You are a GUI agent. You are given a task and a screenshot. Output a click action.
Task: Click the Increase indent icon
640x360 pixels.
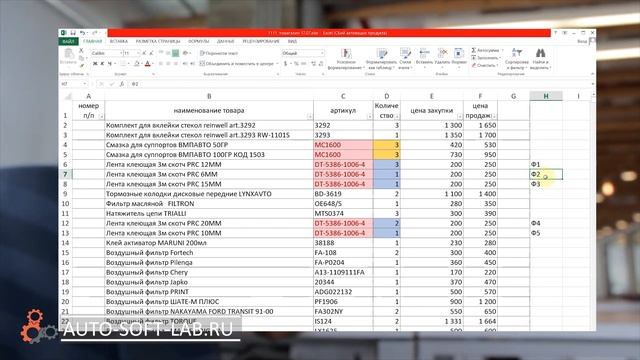point(192,64)
